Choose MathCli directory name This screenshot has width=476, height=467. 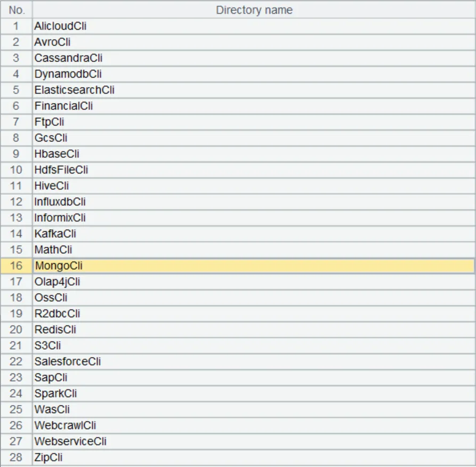[254, 250]
